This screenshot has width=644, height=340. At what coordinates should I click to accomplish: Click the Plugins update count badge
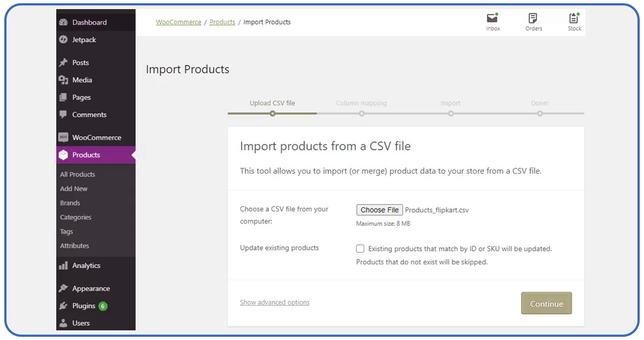pos(103,306)
